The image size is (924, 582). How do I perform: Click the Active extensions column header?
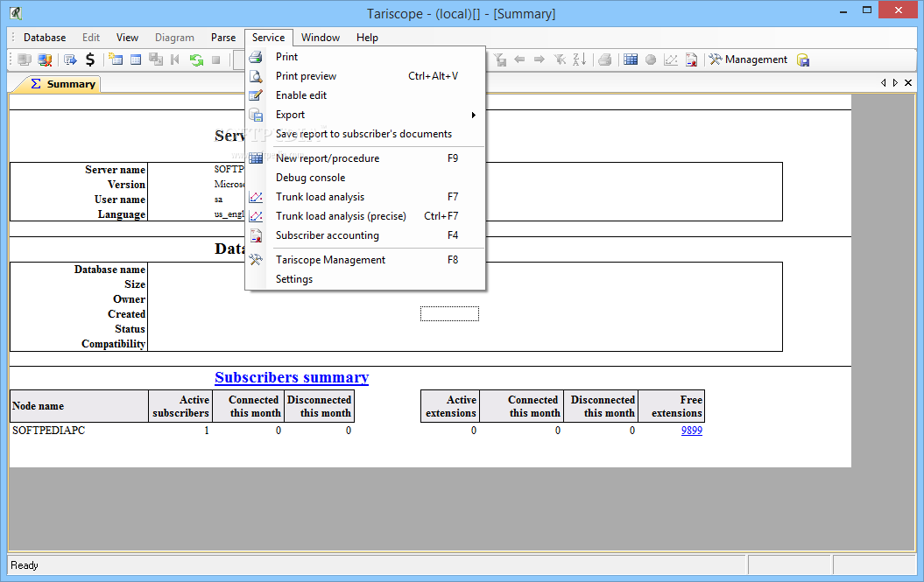[x=450, y=406]
